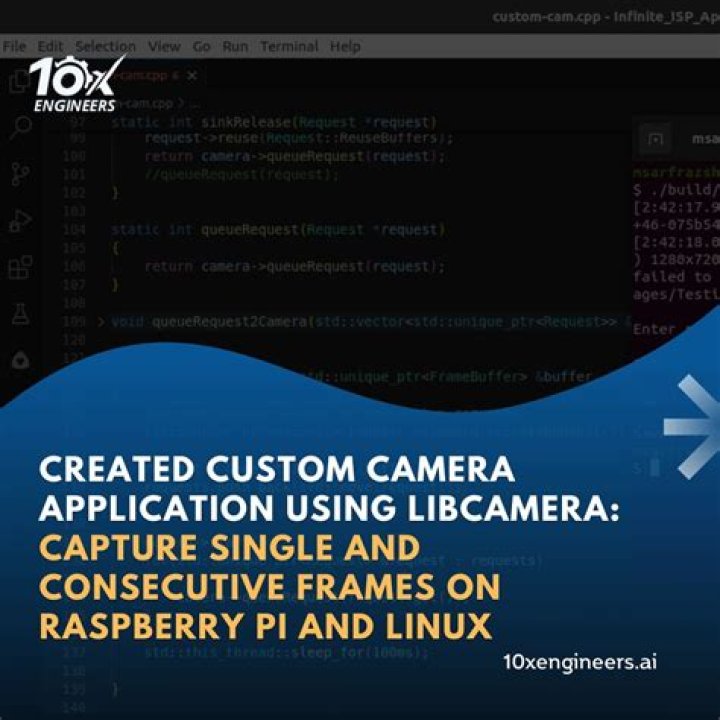Open the Search view in activity bar

pos(21,128)
